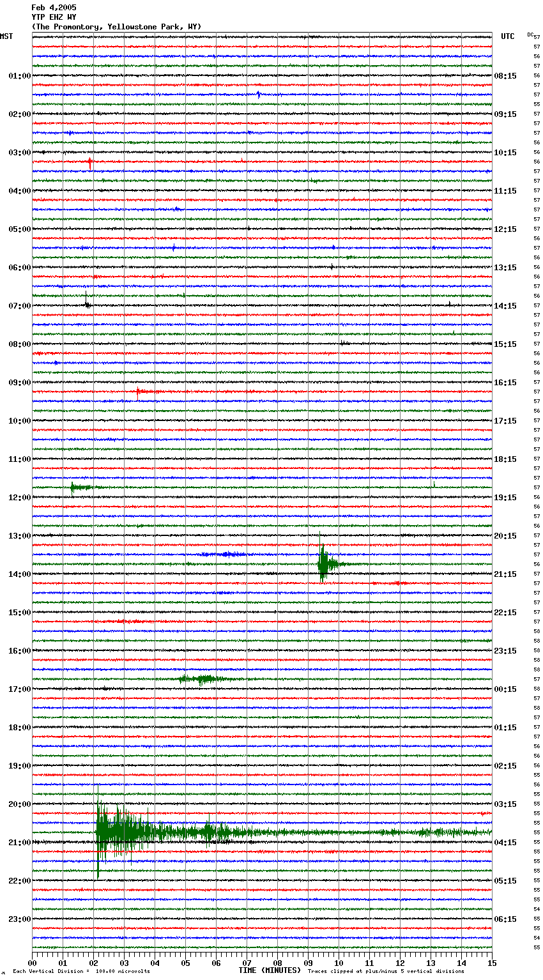
Task: Click the red spike after 03:00
Action: click(x=90, y=163)
